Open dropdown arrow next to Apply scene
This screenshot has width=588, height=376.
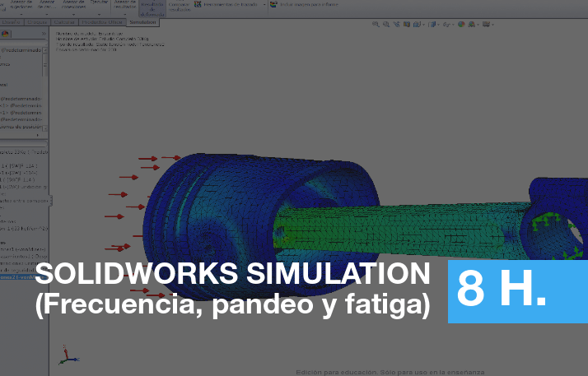point(478,25)
